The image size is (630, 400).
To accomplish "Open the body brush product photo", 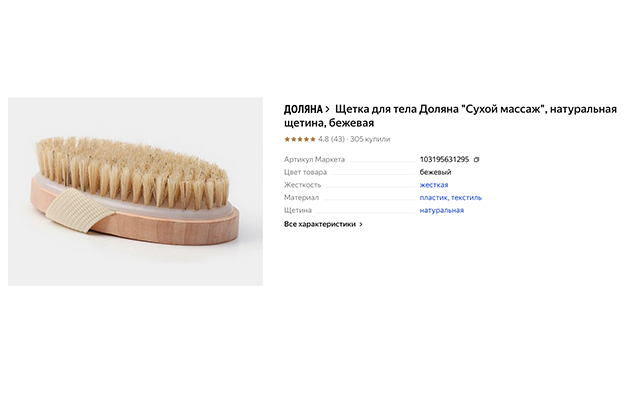I will coord(135,191).
